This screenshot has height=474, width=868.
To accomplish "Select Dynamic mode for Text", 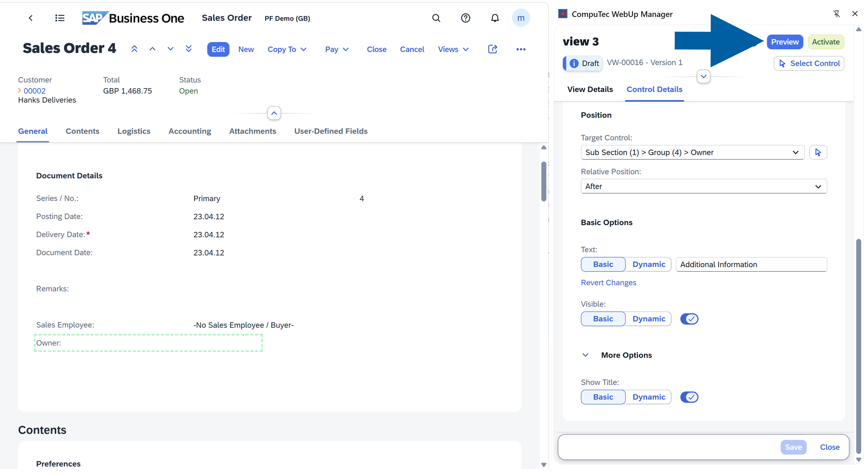I will tap(648, 264).
